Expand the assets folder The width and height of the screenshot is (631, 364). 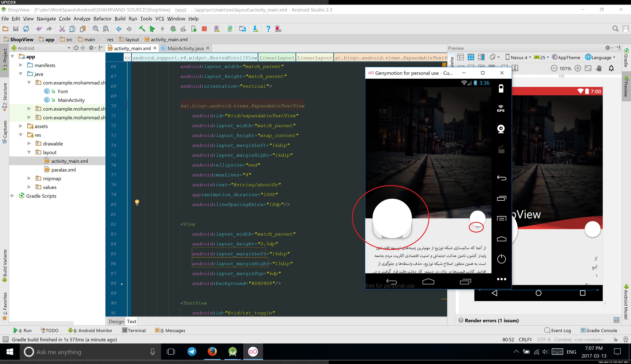pyautogui.click(x=21, y=126)
